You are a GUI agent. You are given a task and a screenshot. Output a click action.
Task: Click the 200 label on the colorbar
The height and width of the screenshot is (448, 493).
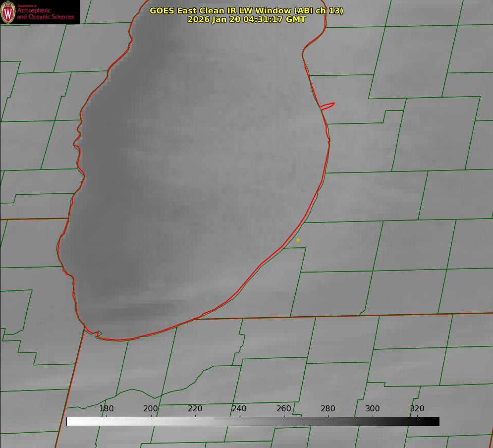(x=151, y=409)
